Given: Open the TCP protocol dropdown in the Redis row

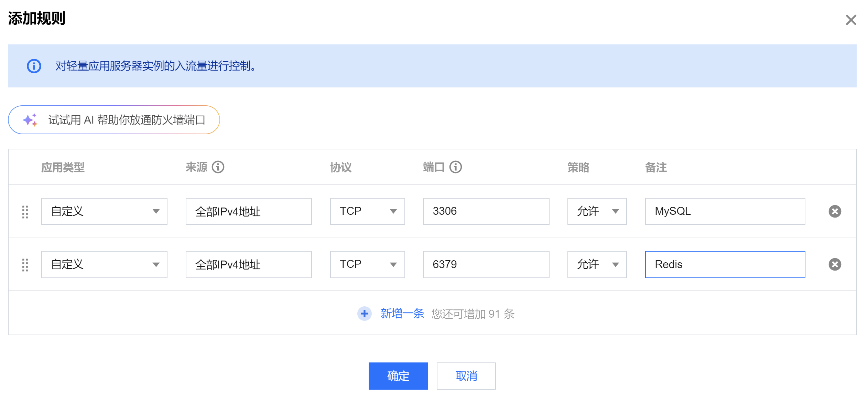Looking at the screenshot, I should click(367, 264).
